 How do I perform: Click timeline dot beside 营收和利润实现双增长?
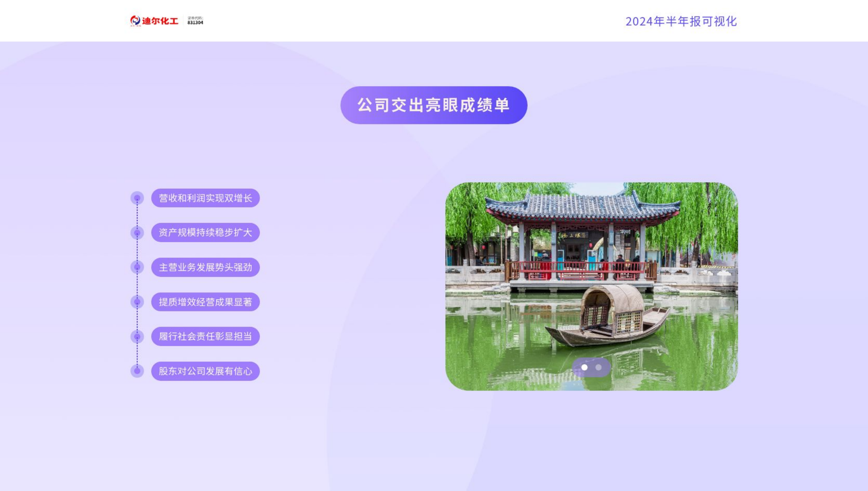137,198
